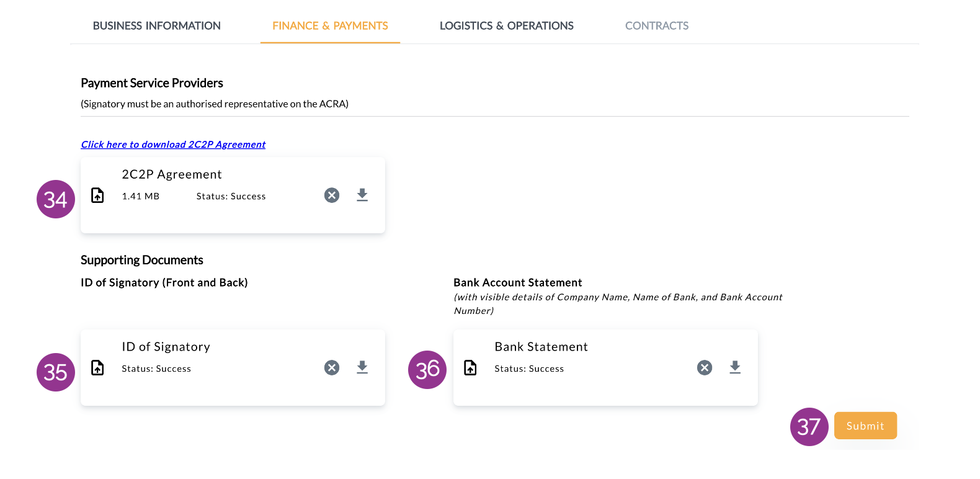
Task: Select the 2C2P Agreement card title
Action: (172, 174)
